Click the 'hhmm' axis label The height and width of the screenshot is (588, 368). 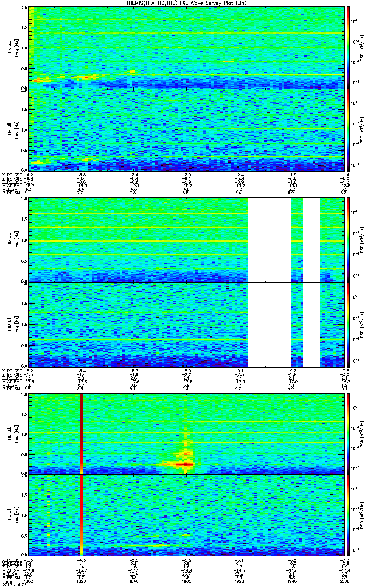point(7,582)
